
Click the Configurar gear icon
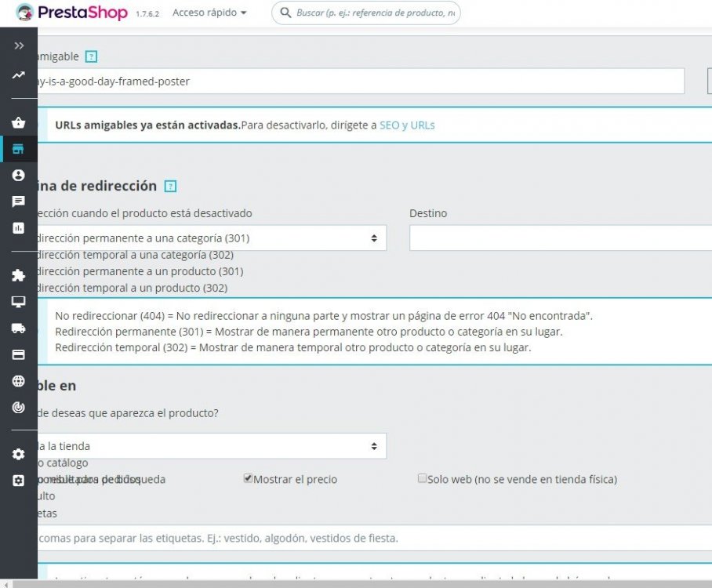[x=18, y=454]
